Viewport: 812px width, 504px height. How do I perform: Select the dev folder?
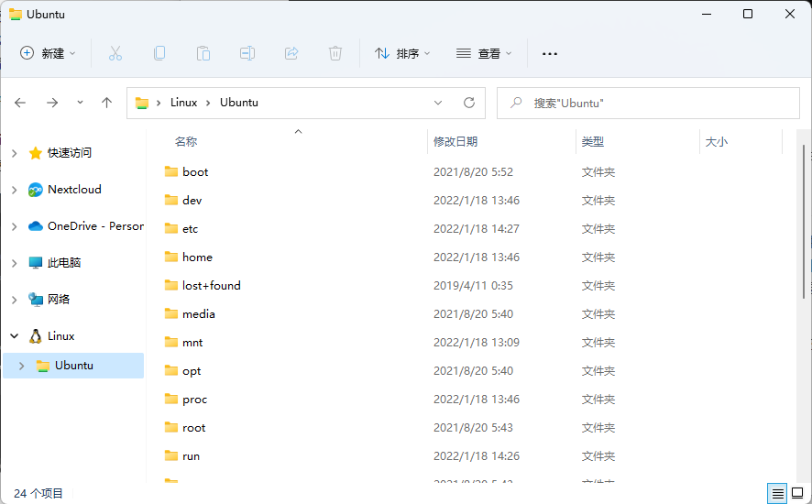[x=192, y=201]
